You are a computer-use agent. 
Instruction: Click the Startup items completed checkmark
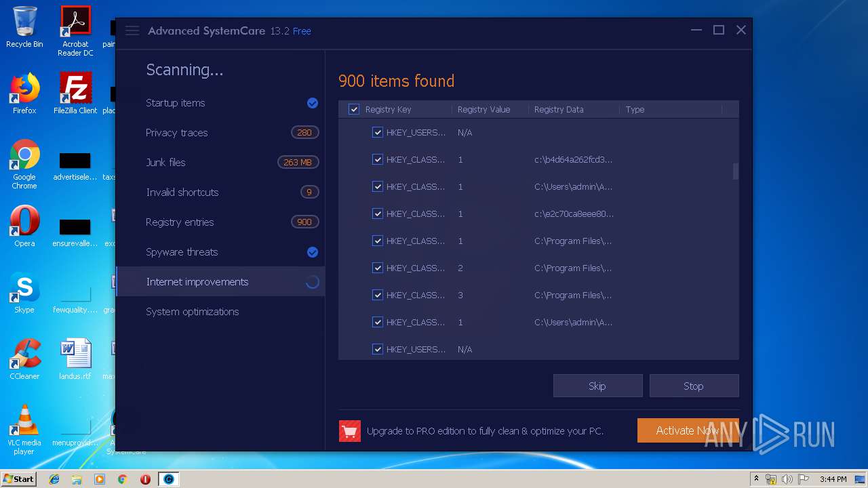point(313,103)
